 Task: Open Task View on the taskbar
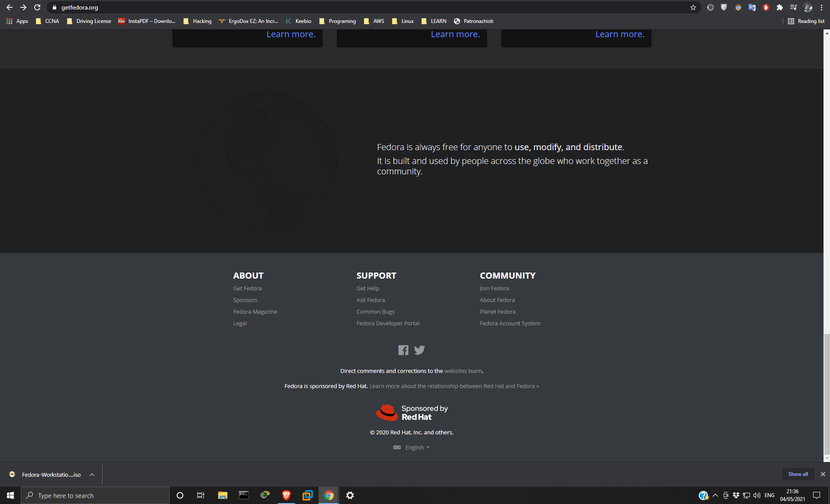201,495
